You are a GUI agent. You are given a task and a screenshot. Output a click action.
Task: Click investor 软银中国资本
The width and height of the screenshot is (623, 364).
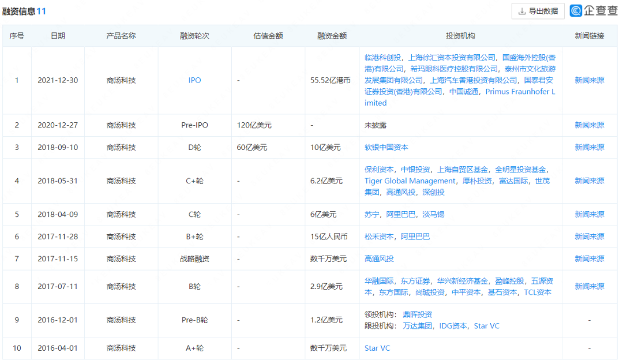(x=386, y=148)
